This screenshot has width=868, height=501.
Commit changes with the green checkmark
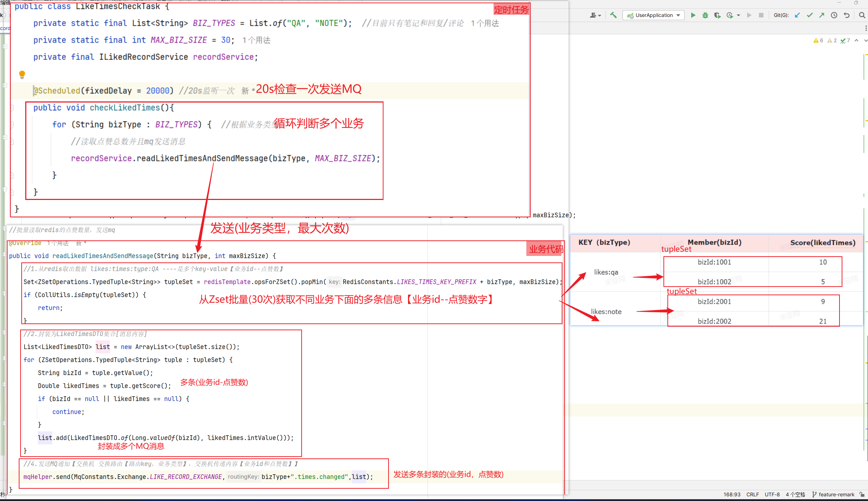coord(810,15)
